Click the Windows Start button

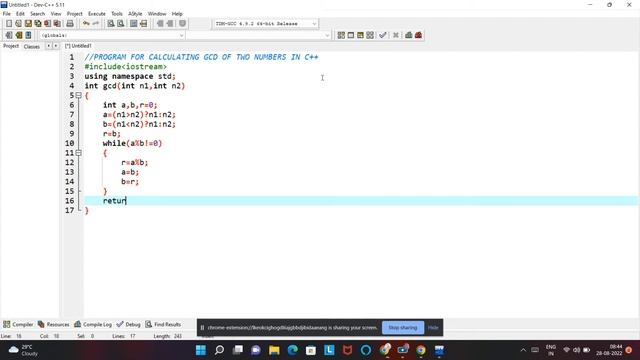coord(201,350)
